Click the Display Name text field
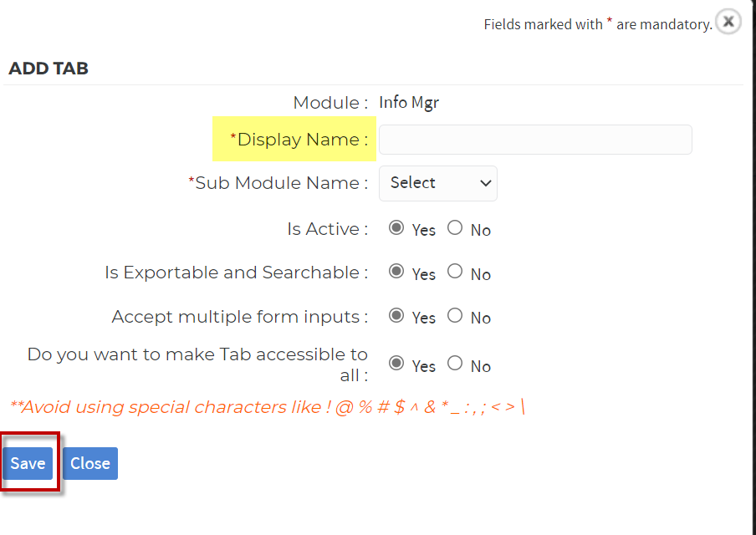 (x=535, y=140)
